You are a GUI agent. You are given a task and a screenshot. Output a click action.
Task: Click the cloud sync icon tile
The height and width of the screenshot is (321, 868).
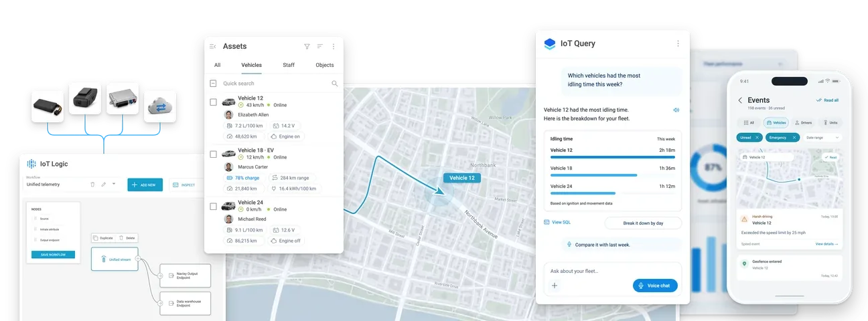(160, 106)
